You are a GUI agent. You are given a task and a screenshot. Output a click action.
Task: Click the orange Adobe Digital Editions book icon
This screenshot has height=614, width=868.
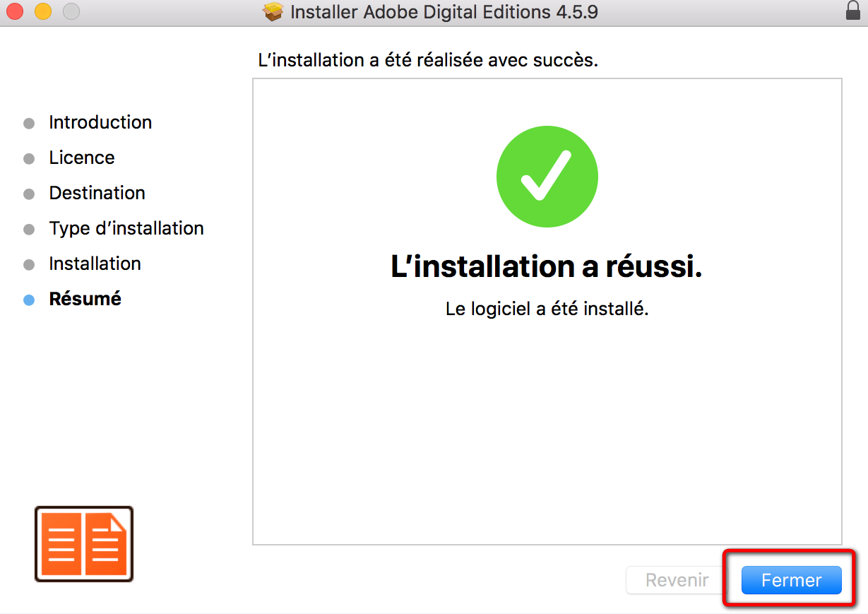point(84,544)
